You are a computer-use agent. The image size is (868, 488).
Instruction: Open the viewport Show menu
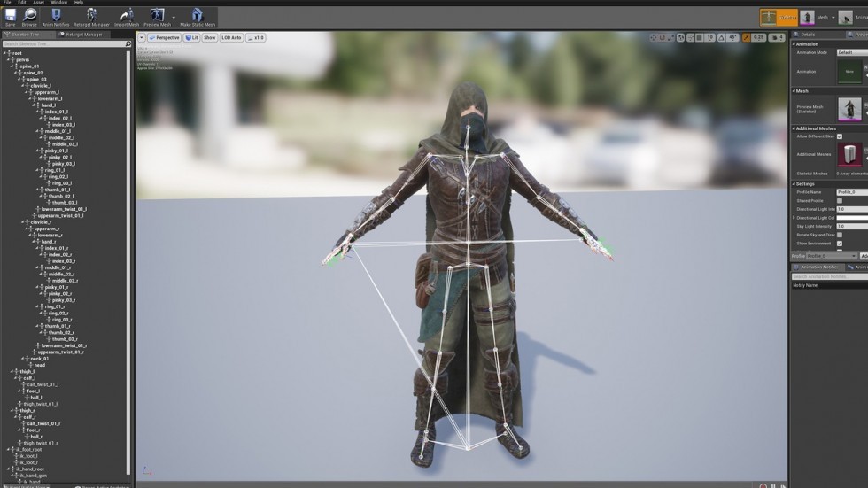click(209, 37)
